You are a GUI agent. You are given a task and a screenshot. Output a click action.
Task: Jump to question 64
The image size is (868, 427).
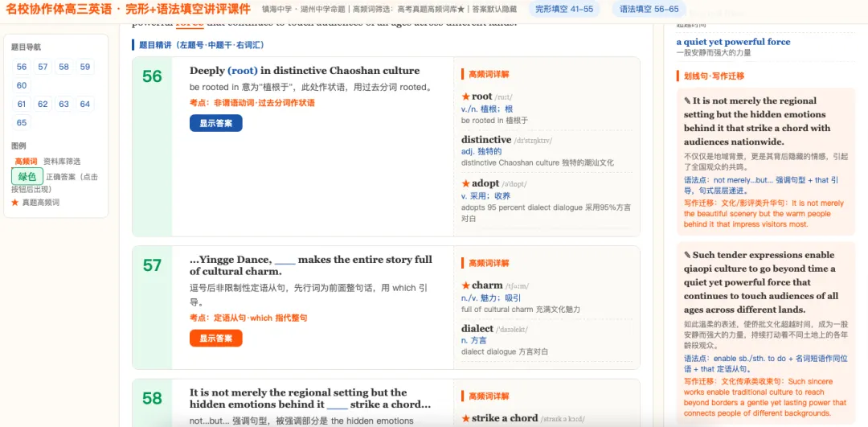click(84, 104)
